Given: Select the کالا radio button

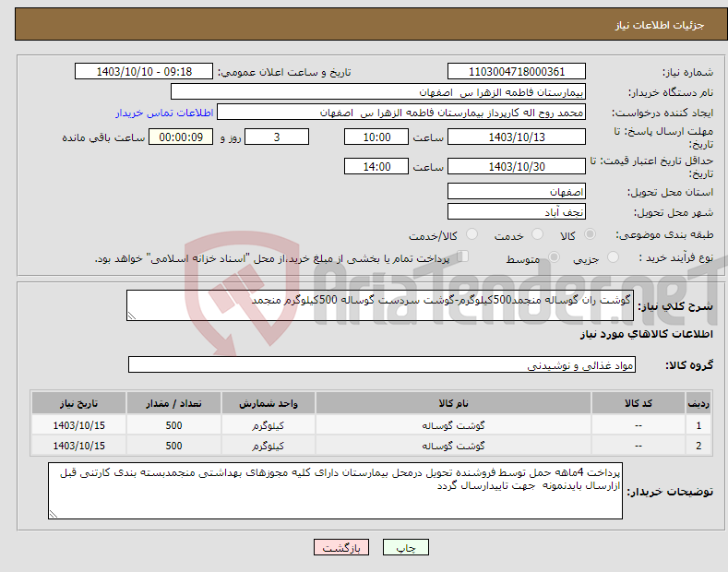Looking at the screenshot, I should click(x=590, y=234).
